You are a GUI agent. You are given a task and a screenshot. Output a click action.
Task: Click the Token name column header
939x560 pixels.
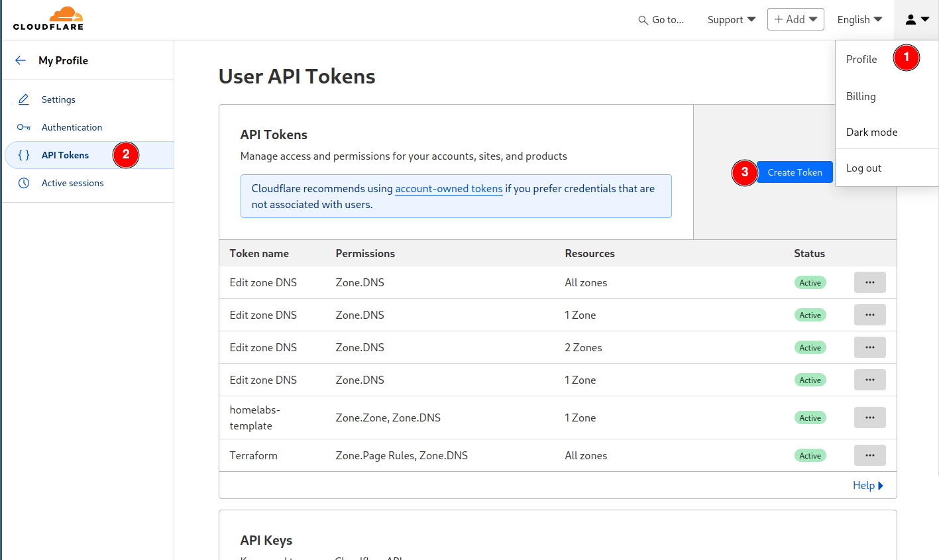point(259,253)
